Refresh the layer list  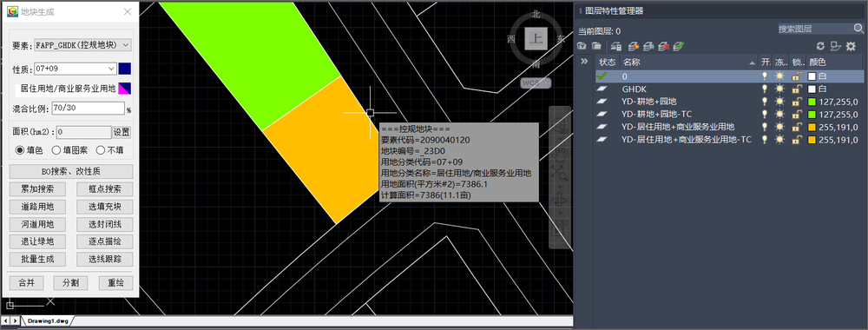tap(820, 46)
